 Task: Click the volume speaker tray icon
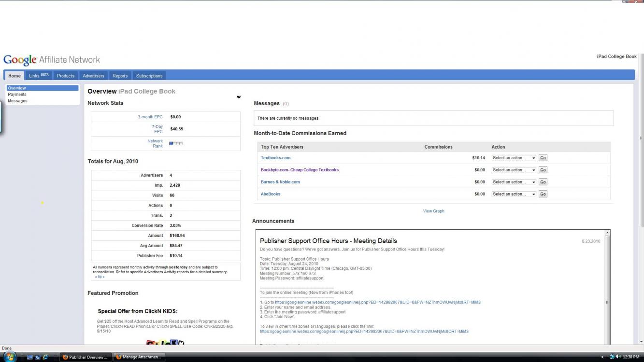pos(618,357)
